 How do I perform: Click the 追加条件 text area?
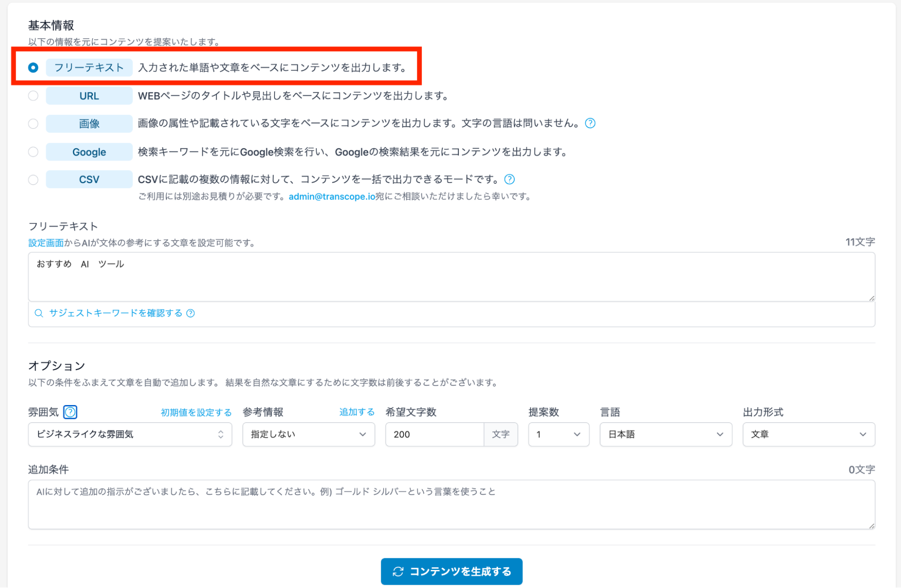451,504
